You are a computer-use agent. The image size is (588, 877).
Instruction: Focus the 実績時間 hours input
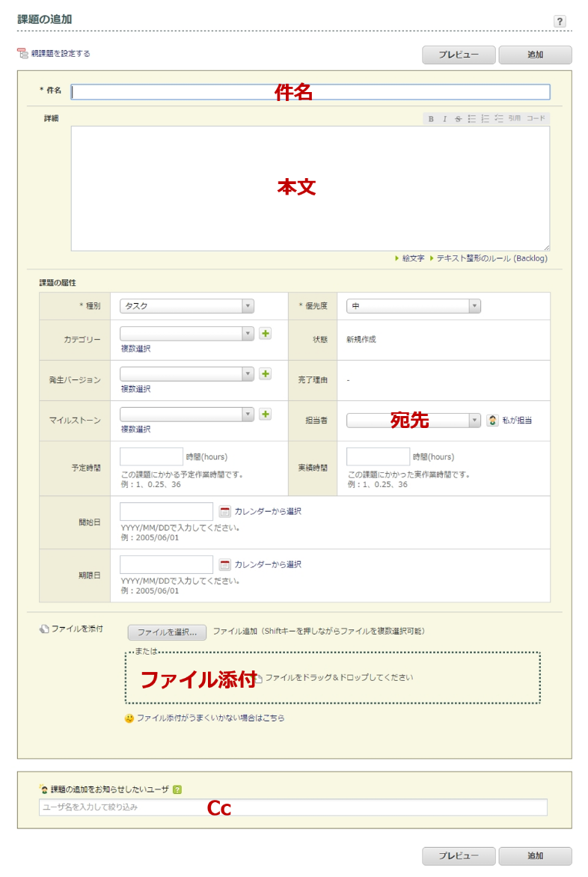[379, 456]
